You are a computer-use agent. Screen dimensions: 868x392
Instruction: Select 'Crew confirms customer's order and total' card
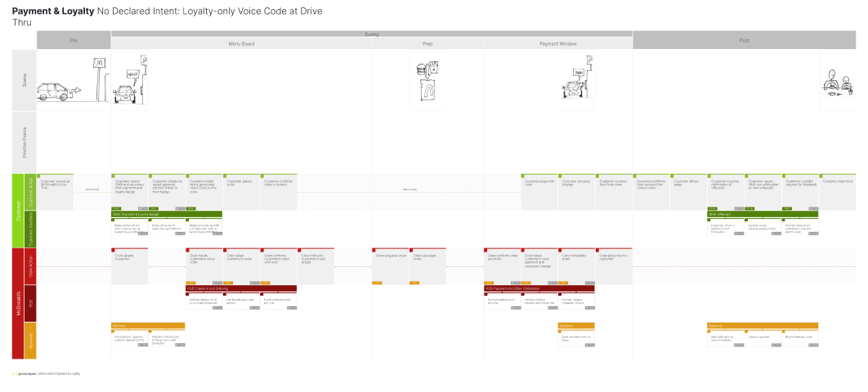coord(279,266)
